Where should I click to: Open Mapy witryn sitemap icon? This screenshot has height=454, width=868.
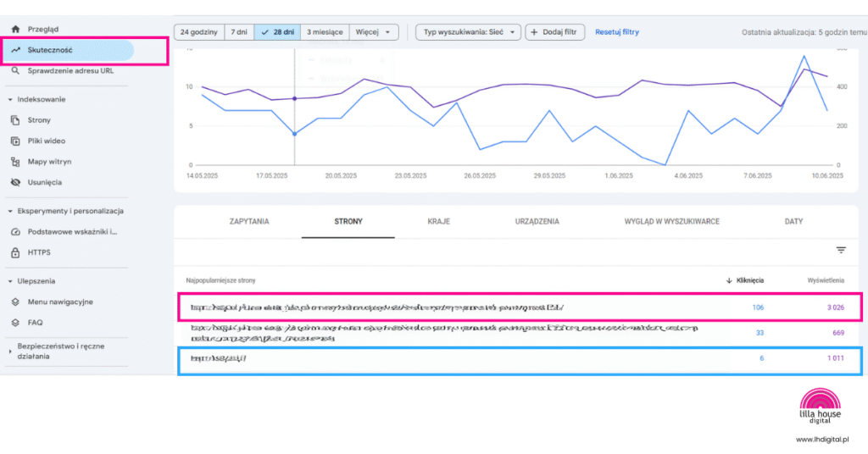click(x=15, y=162)
